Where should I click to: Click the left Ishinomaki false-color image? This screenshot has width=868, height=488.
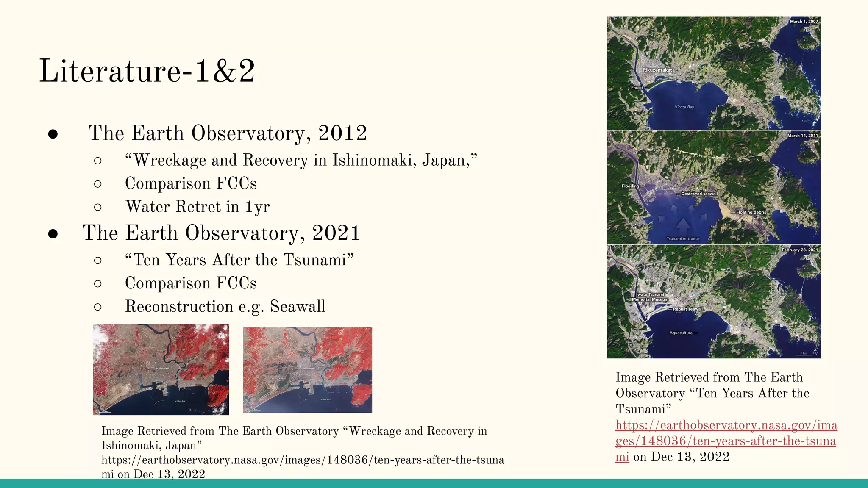coord(161,370)
